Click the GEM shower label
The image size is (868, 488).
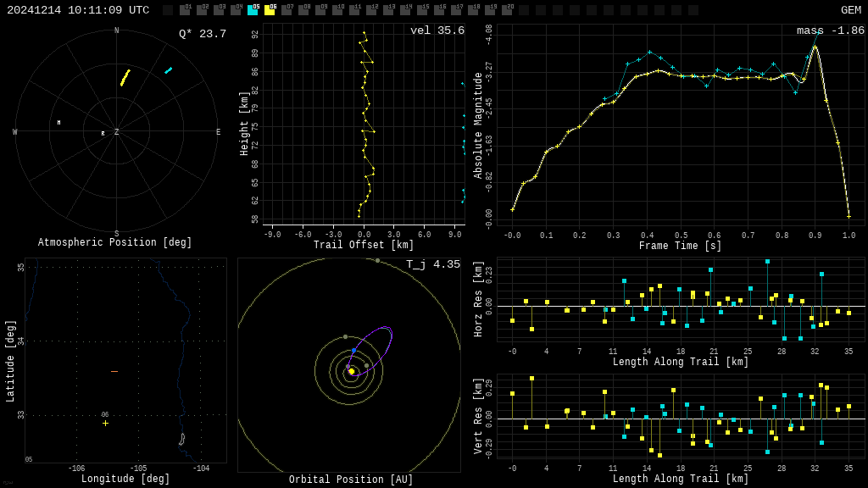coord(850,10)
